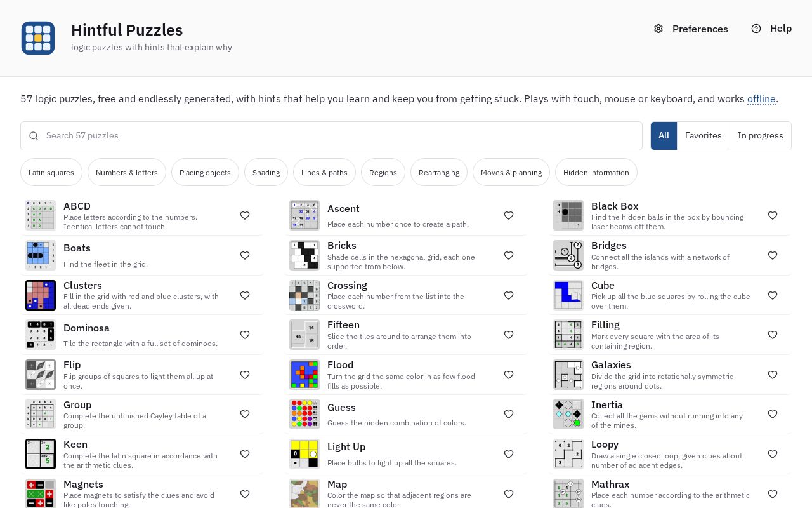This screenshot has height=508, width=812.
Task: Open the Bricks puzzle icon
Action: click(304, 255)
